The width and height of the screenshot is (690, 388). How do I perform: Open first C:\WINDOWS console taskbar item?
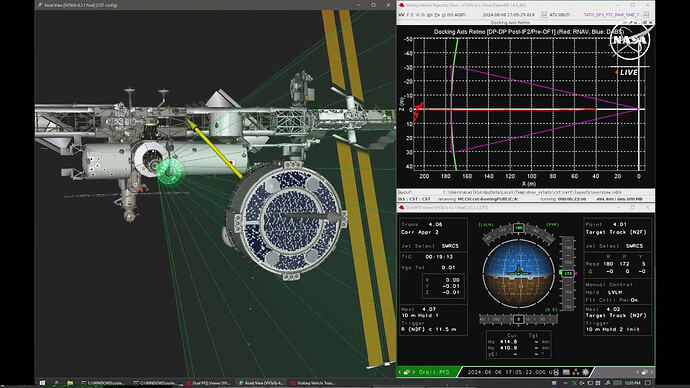coord(103,383)
